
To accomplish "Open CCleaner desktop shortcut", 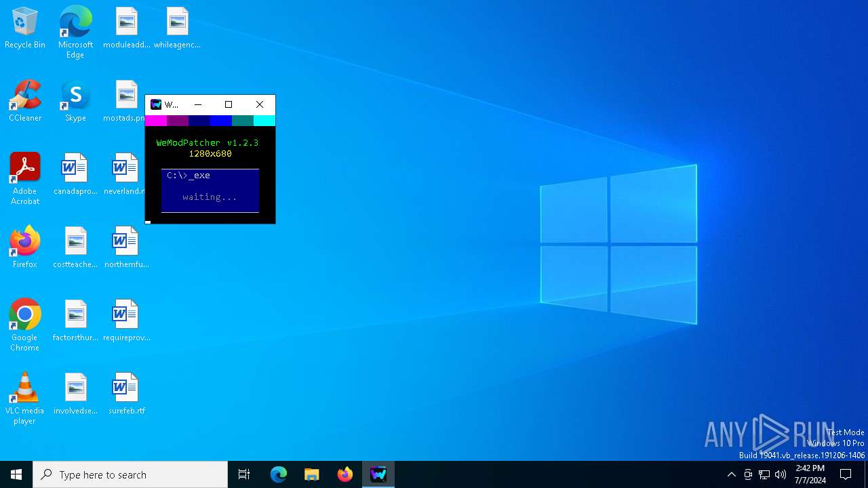I will 25,102.
